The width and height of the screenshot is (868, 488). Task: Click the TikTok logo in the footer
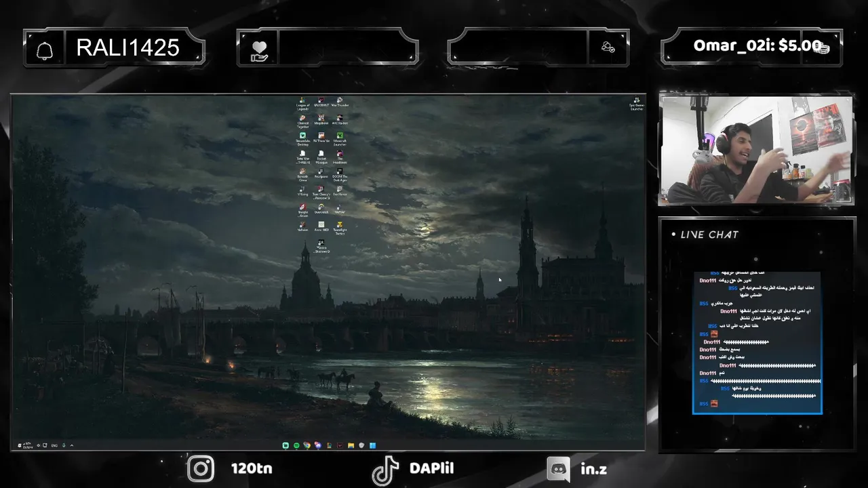click(386, 470)
